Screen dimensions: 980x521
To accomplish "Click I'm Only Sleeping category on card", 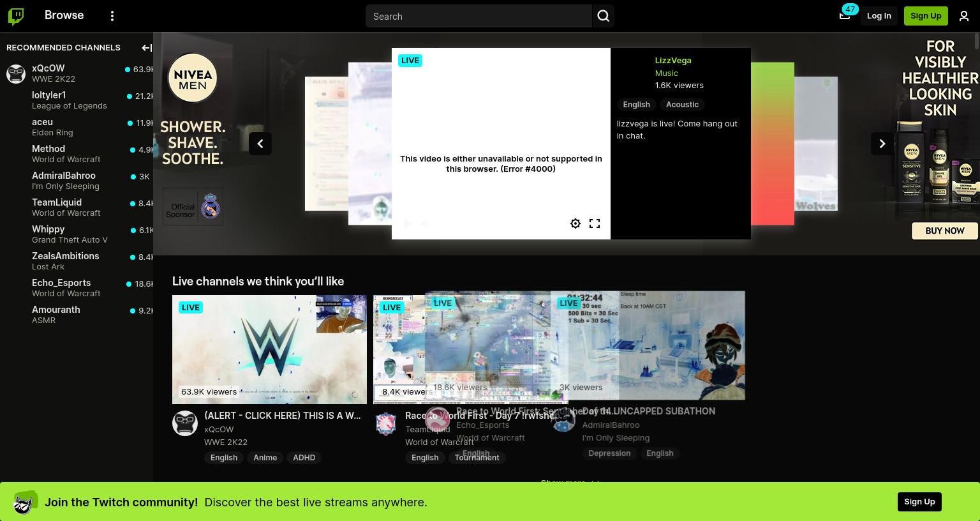I will [x=616, y=438].
